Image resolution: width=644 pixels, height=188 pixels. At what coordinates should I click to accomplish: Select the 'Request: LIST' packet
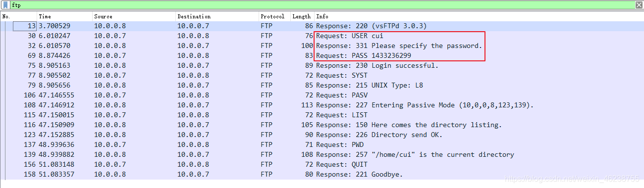[322, 115]
